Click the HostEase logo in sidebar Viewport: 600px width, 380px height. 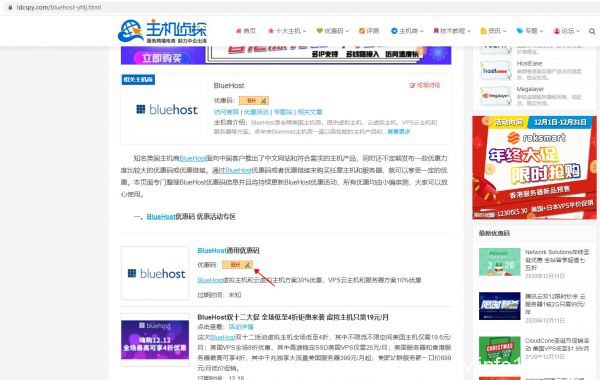(x=496, y=71)
